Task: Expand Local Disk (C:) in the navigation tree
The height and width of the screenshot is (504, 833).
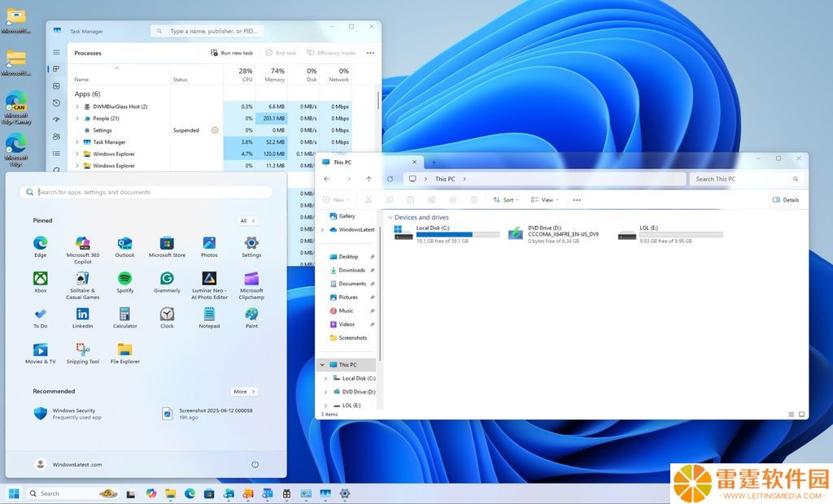Action: [325, 378]
